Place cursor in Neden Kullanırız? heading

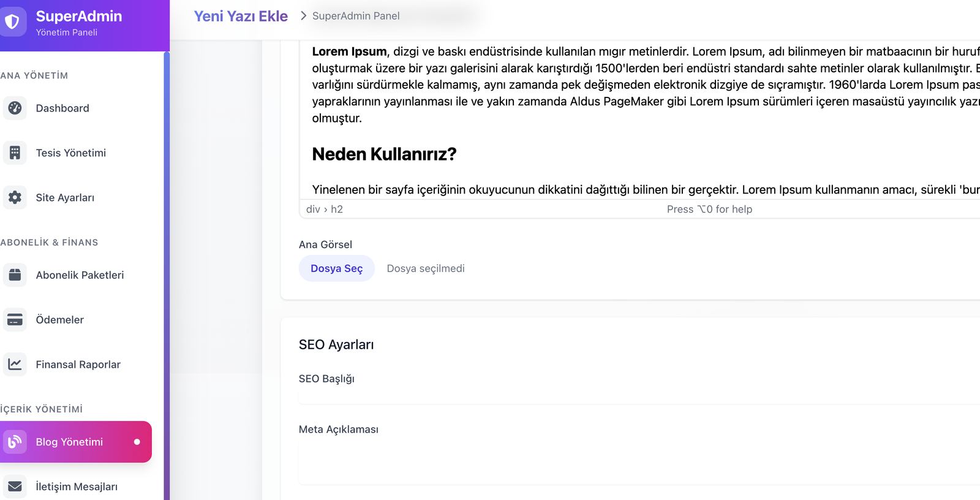pos(384,154)
